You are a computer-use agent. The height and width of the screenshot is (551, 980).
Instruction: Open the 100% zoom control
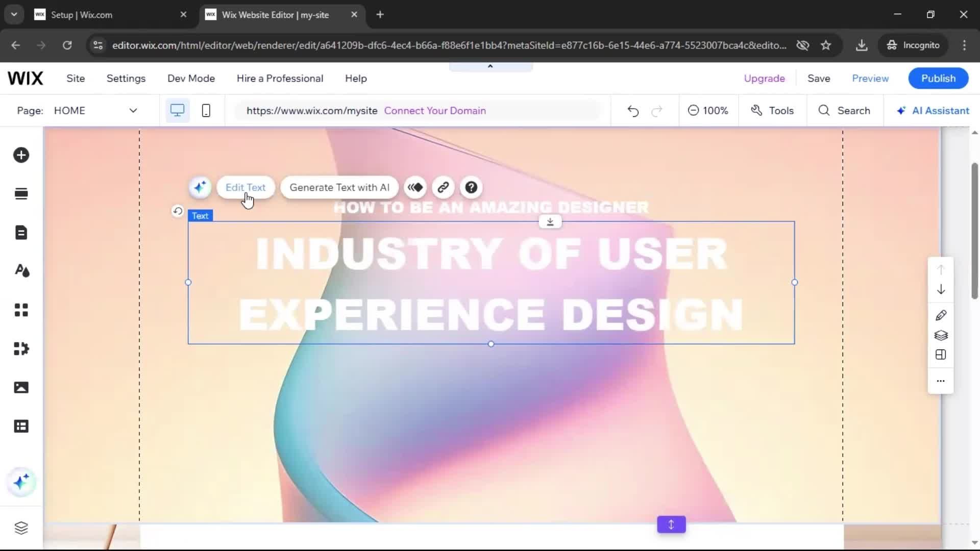(708, 111)
